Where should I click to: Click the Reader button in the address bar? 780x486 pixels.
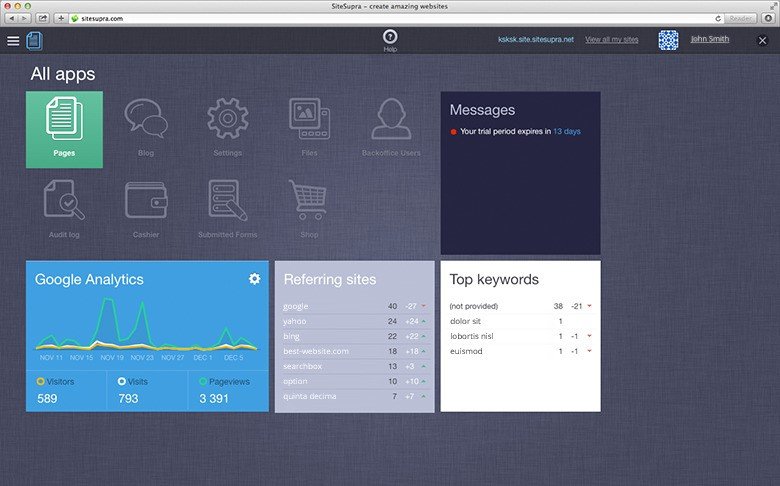pyautogui.click(x=740, y=18)
